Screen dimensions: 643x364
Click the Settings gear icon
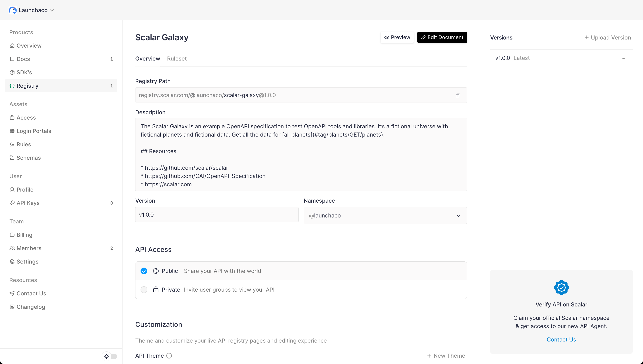click(12, 261)
